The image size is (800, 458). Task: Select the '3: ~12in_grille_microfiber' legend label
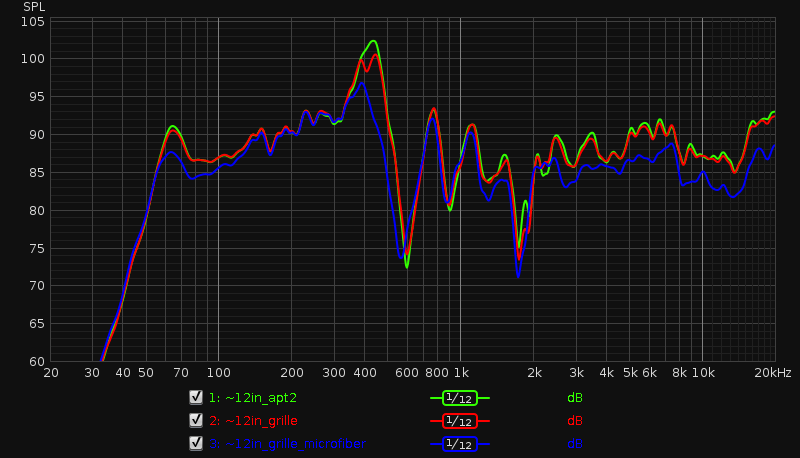(287, 444)
